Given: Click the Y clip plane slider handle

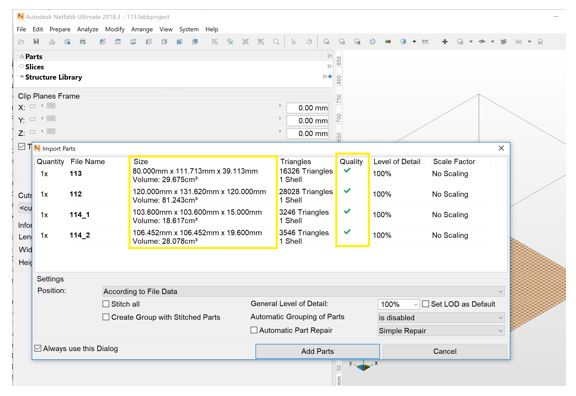Looking at the screenshot, I should click(51, 118).
